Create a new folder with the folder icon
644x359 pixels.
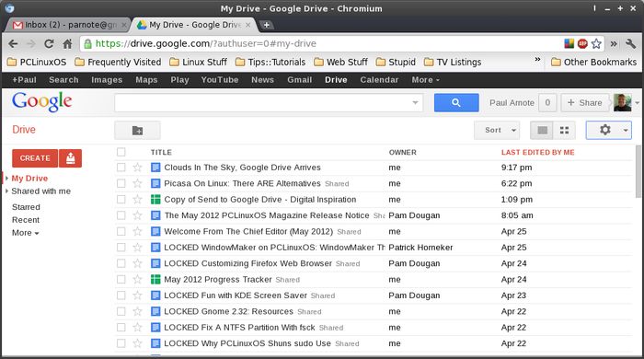138,131
